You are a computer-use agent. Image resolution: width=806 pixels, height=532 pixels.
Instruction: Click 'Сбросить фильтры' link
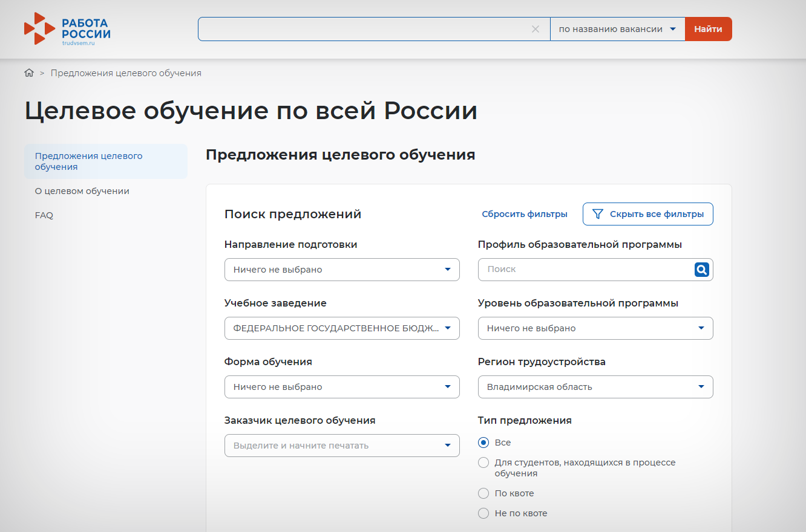tap(525, 214)
